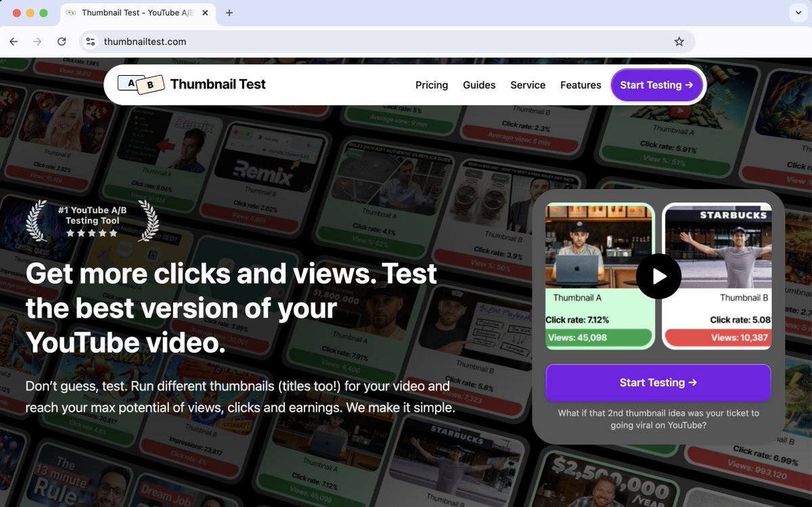
Task: Play the demo video
Action: [658, 276]
